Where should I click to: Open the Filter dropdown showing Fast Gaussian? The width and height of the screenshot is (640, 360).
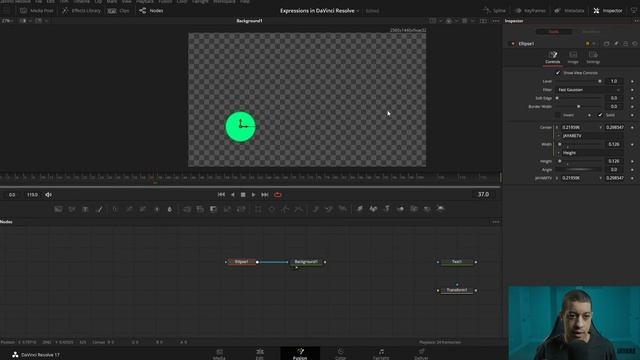point(589,90)
